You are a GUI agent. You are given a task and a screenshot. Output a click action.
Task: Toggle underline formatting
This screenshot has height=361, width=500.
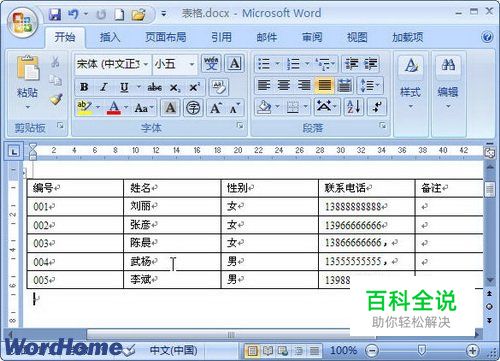coord(124,87)
